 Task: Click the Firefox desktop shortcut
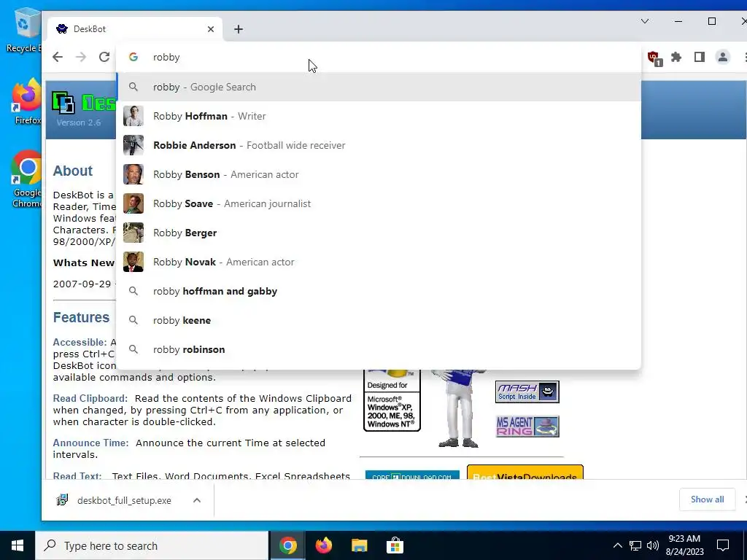[x=27, y=102]
